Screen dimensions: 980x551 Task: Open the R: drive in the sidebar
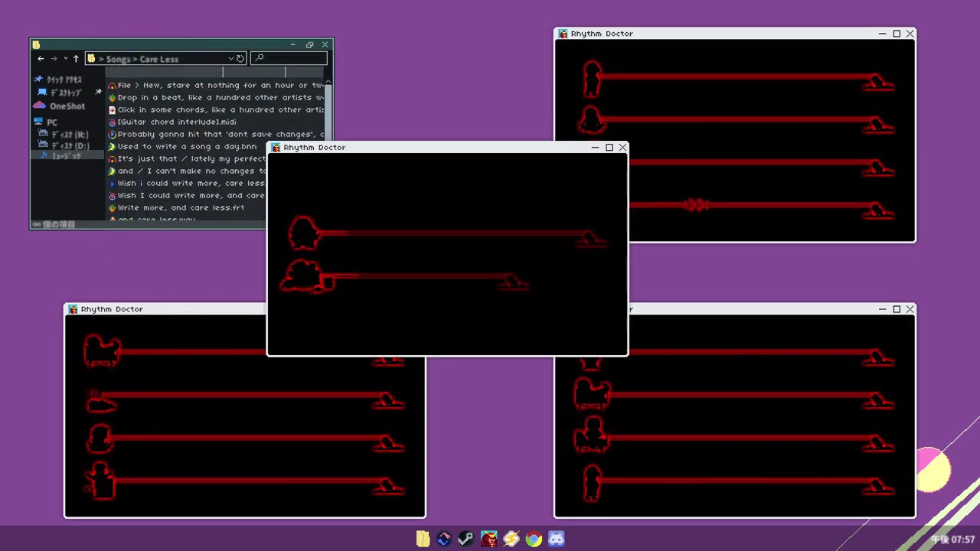tap(64, 135)
